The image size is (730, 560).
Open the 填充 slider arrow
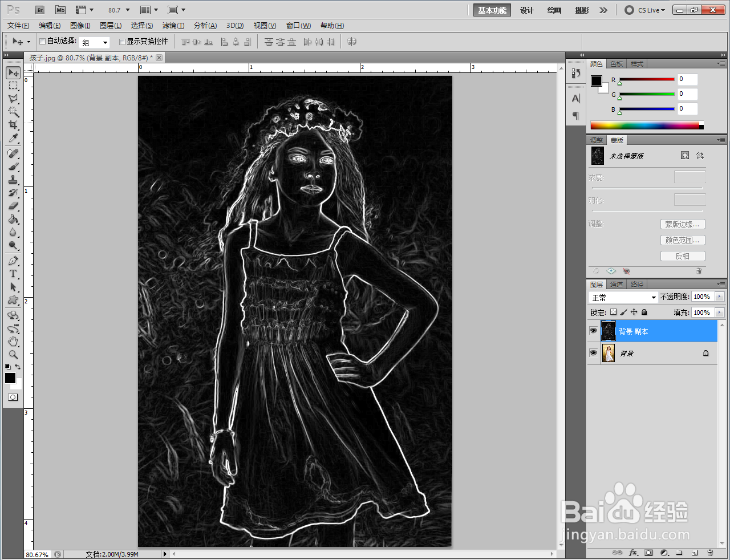[719, 313]
